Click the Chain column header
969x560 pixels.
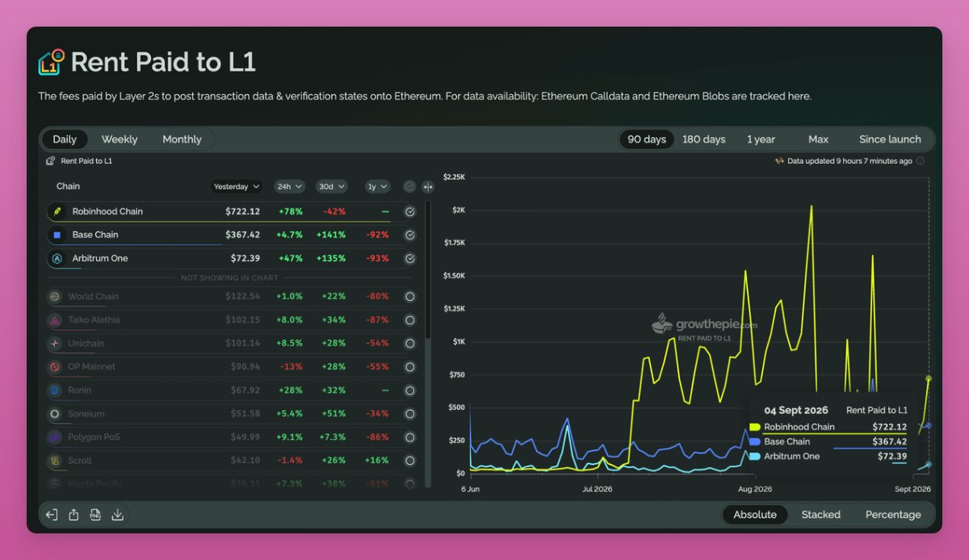click(x=68, y=186)
